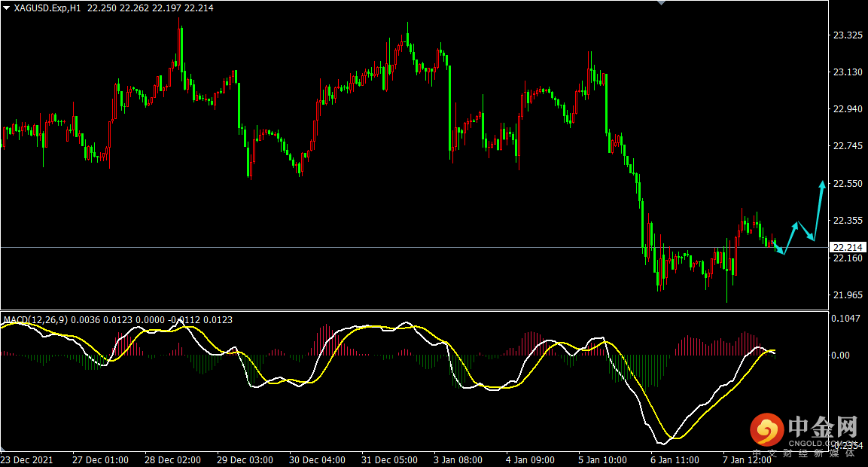Select the MACD(12,26,9) indicator label
The width and height of the screenshot is (868, 467).
click(x=36, y=319)
